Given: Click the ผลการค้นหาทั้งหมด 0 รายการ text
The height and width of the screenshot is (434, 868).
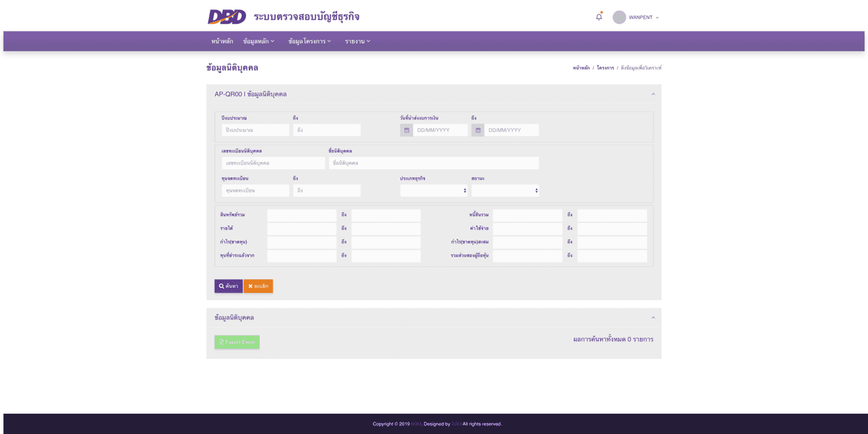Looking at the screenshot, I should (613, 339).
